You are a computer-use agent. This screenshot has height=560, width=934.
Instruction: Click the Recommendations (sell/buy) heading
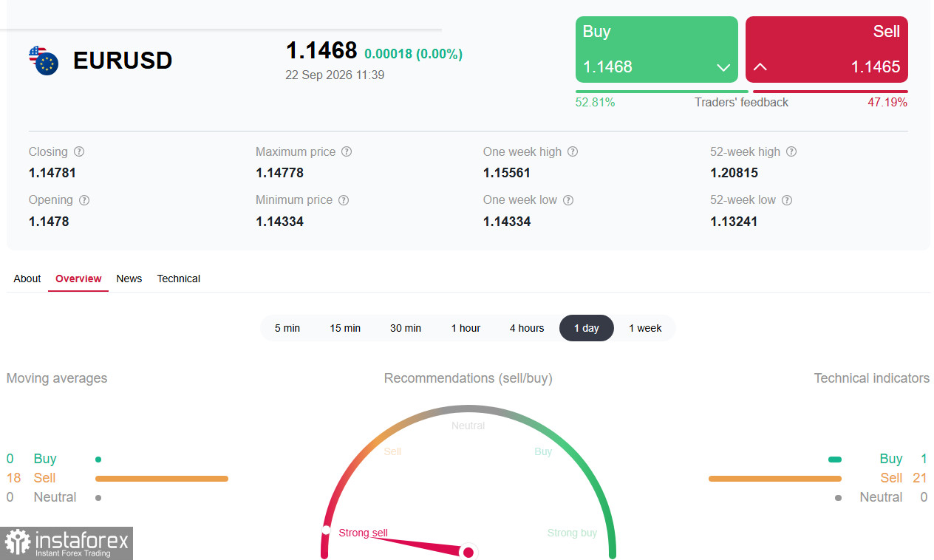click(x=468, y=378)
